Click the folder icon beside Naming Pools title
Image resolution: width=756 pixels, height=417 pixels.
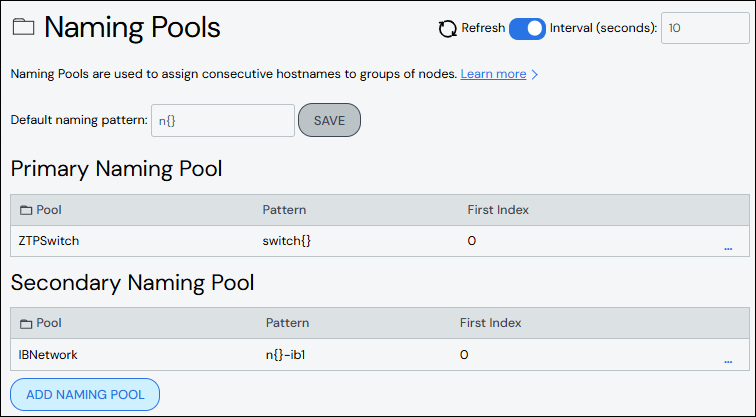pos(23,27)
